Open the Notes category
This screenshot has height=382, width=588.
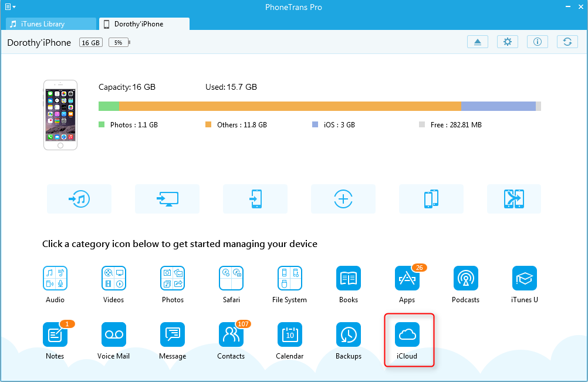coord(55,334)
